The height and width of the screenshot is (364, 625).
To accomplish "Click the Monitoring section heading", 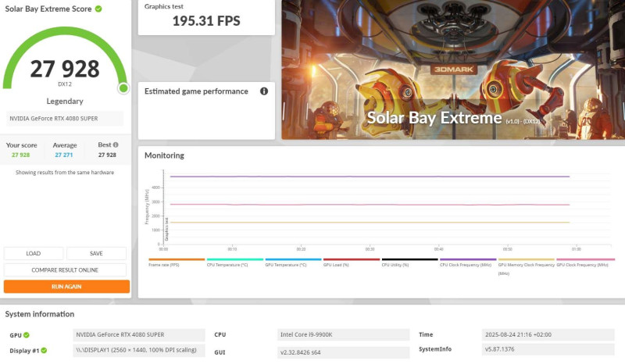I will click(x=164, y=155).
